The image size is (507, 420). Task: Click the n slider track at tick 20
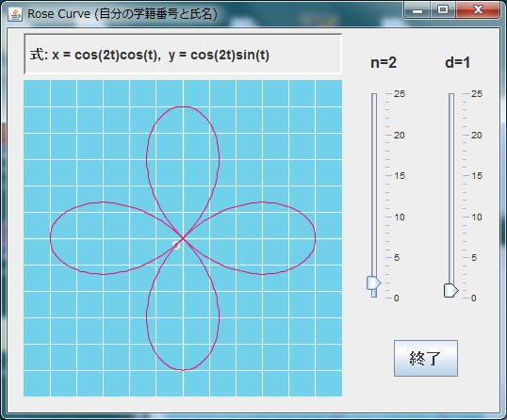point(374,135)
